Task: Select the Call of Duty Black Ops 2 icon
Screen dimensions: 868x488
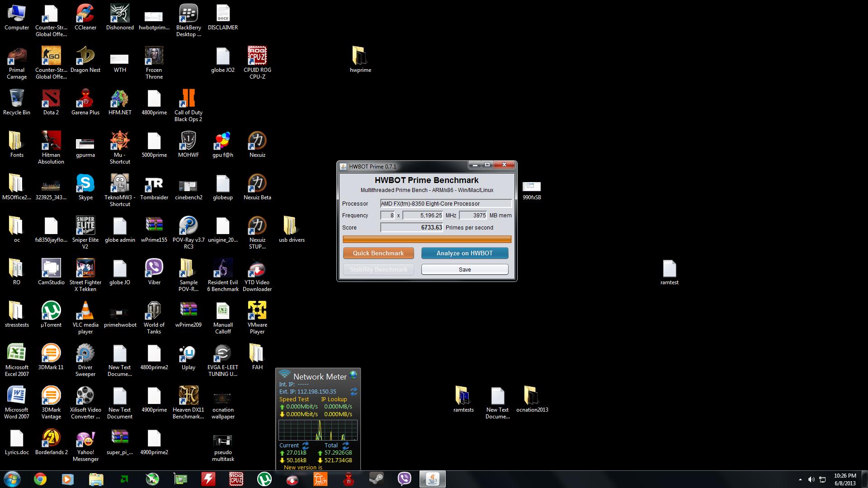Action: tap(189, 105)
